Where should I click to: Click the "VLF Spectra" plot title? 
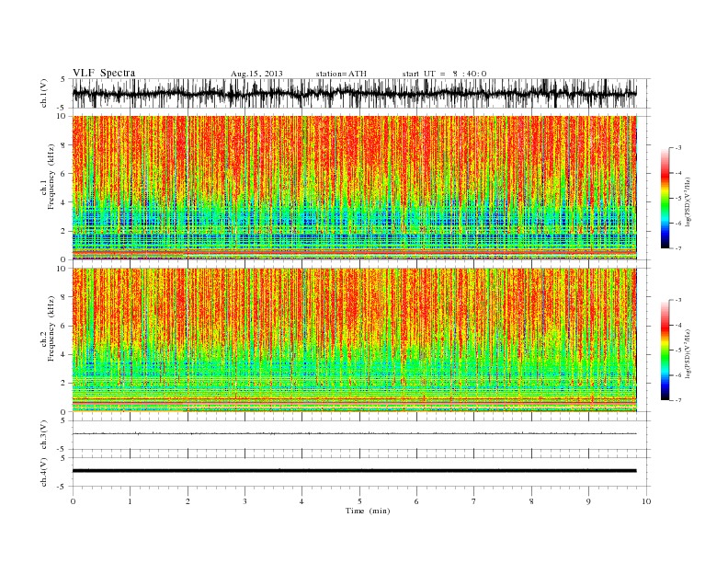(104, 73)
